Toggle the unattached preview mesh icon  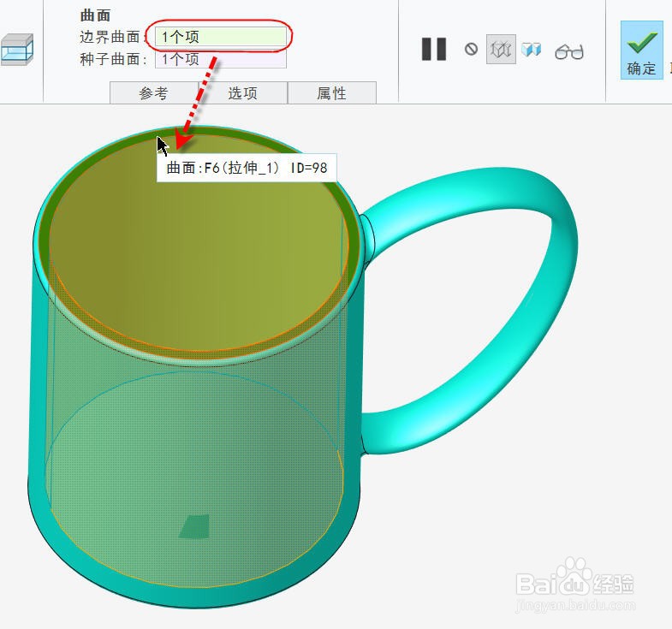pyautogui.click(x=501, y=50)
